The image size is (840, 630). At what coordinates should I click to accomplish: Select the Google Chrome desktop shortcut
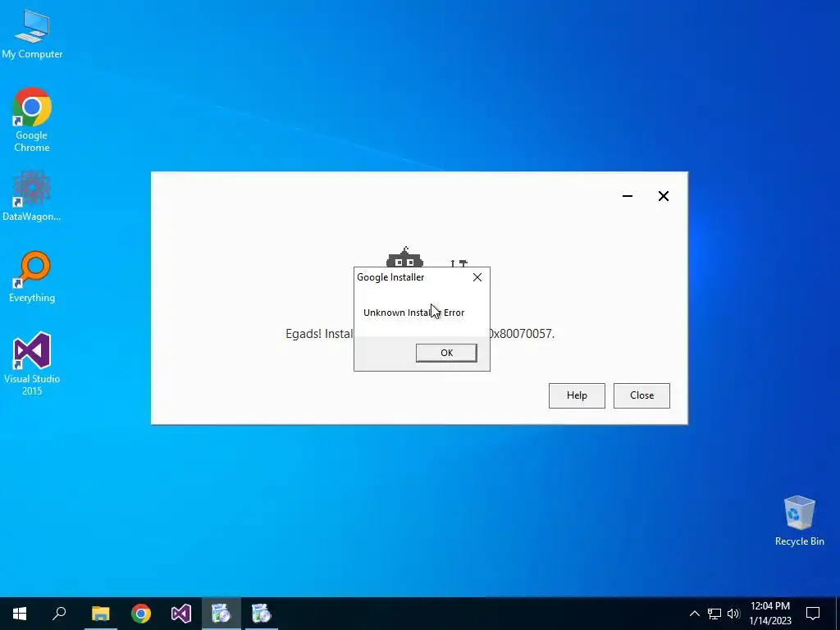click(x=32, y=120)
